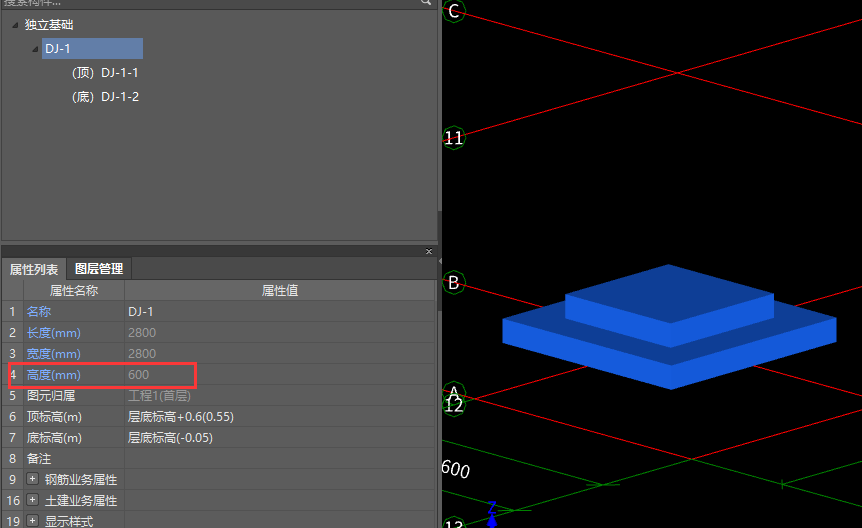Click 高度(mm) property name
The width and height of the screenshot is (862, 528).
54,375
